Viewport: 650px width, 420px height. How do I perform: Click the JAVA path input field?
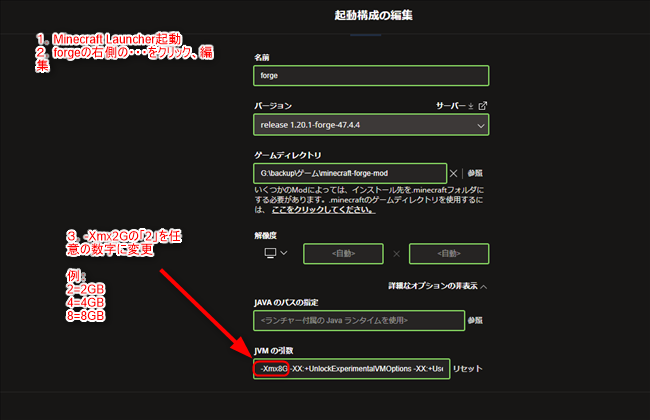(x=358, y=321)
